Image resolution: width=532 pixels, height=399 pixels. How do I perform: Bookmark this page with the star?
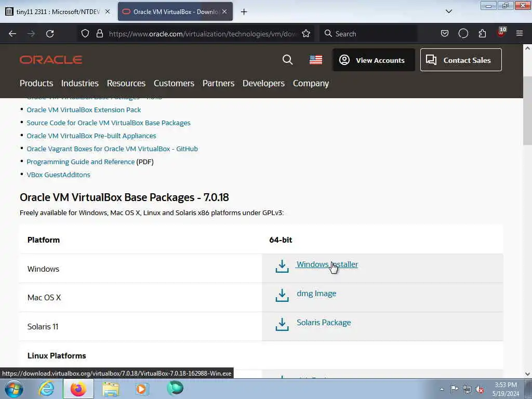[306, 33]
